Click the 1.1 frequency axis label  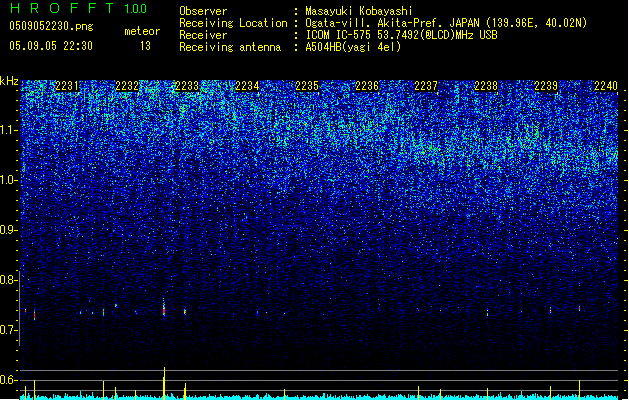[x=9, y=130]
